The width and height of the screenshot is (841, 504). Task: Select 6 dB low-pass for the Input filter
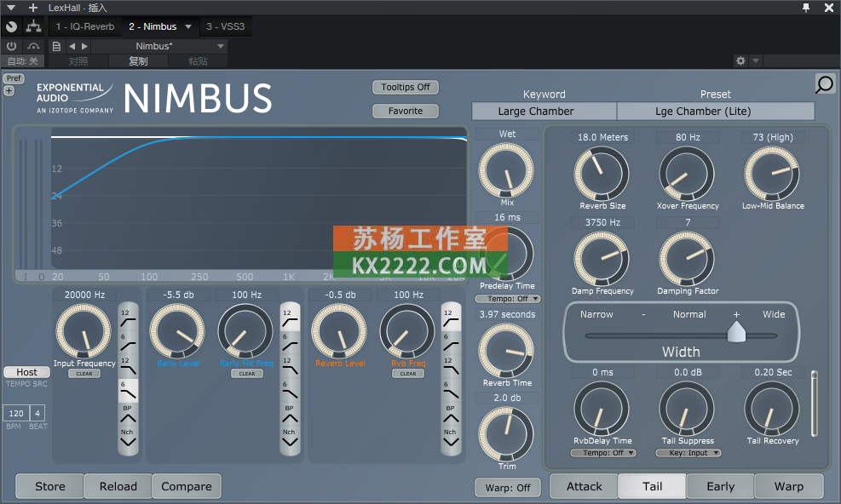tap(128, 390)
